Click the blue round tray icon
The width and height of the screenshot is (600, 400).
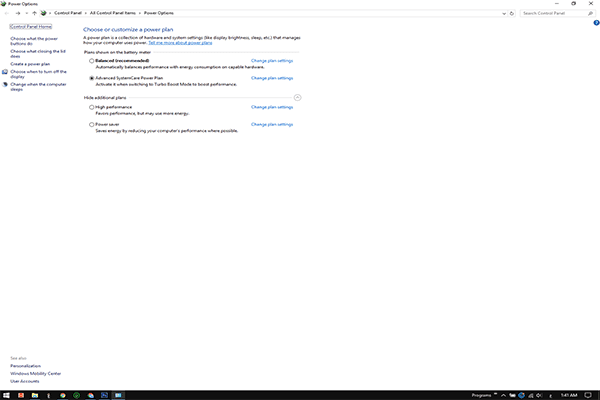pyautogui.click(x=521, y=395)
